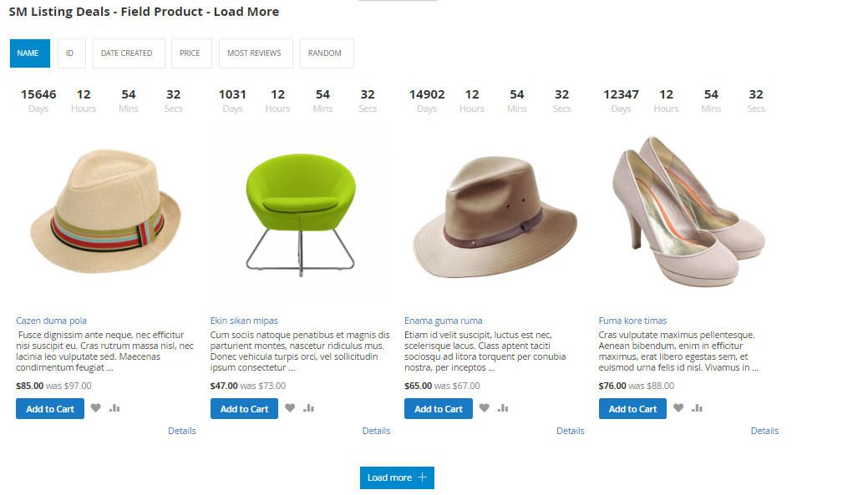Viewport: 868px width, 495px height.
Task: Add Cazen duma pola to wishlist
Action: [96, 408]
